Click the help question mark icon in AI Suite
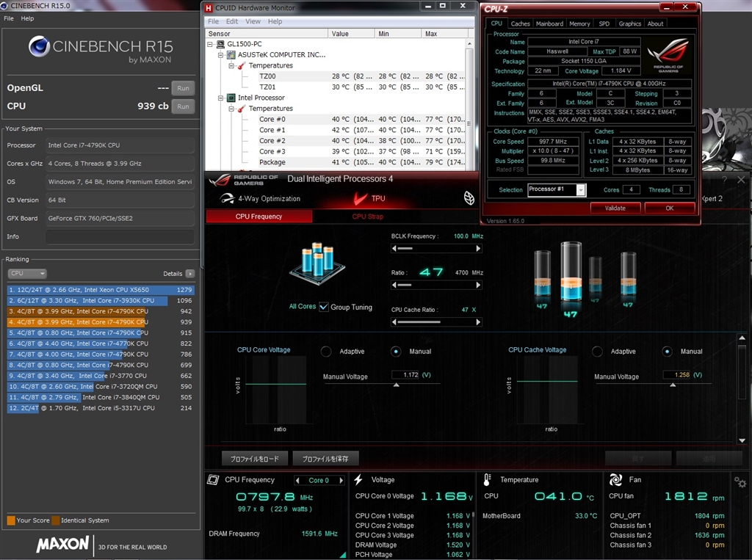The image size is (752, 560). (725, 180)
